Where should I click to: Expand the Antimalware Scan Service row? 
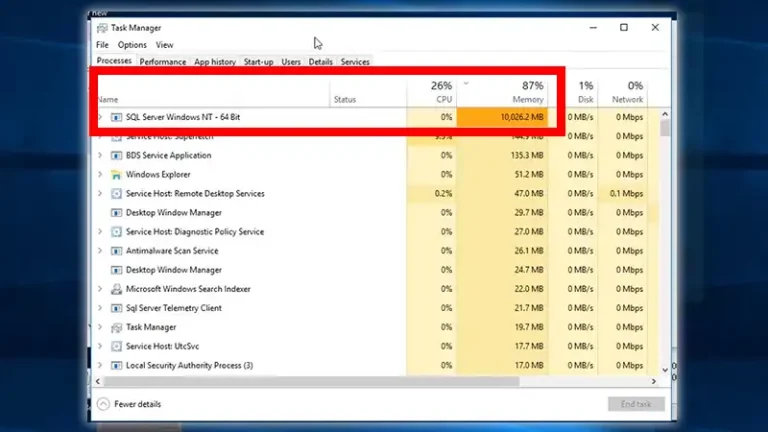tap(100, 251)
